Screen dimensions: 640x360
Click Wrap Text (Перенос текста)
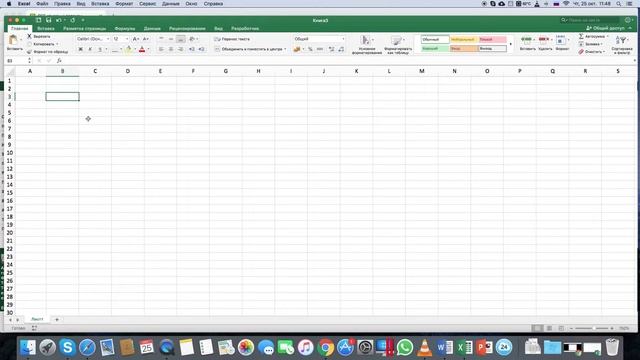(232, 39)
